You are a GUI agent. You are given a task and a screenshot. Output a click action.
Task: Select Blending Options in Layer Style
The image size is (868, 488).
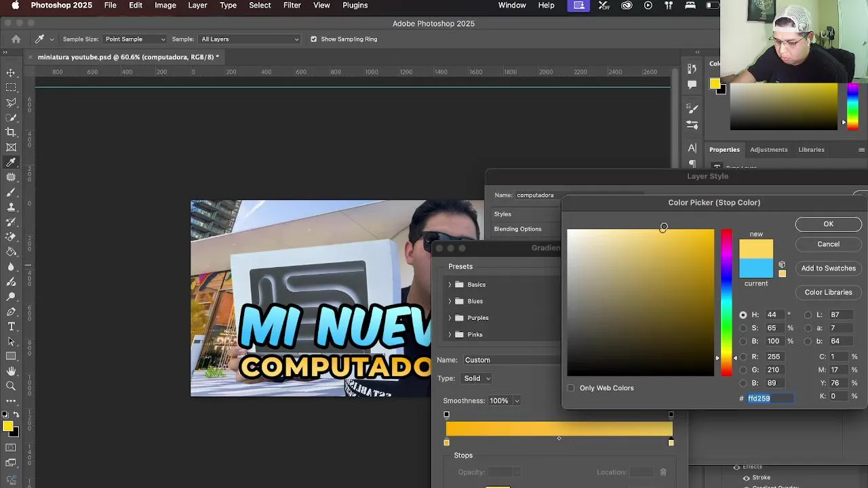pyautogui.click(x=517, y=229)
